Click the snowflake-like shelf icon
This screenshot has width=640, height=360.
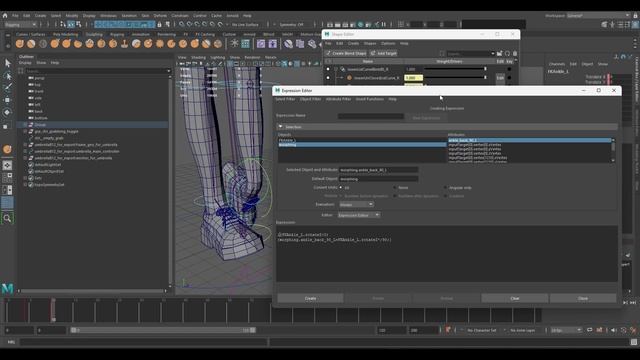(234, 43)
